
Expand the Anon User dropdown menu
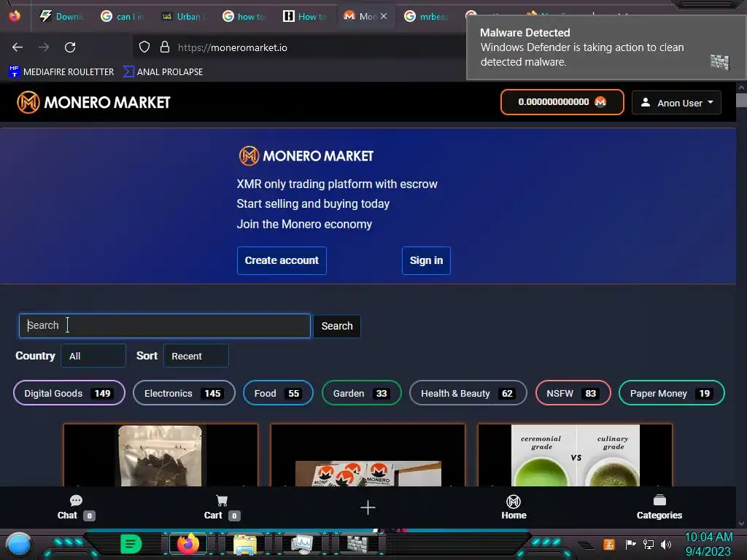[676, 102]
